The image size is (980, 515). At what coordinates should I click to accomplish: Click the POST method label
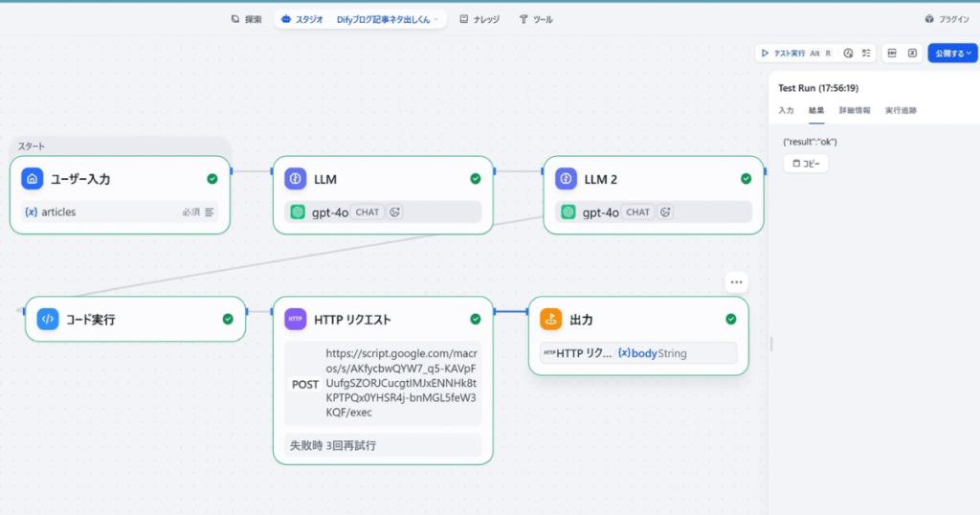pyautogui.click(x=305, y=385)
